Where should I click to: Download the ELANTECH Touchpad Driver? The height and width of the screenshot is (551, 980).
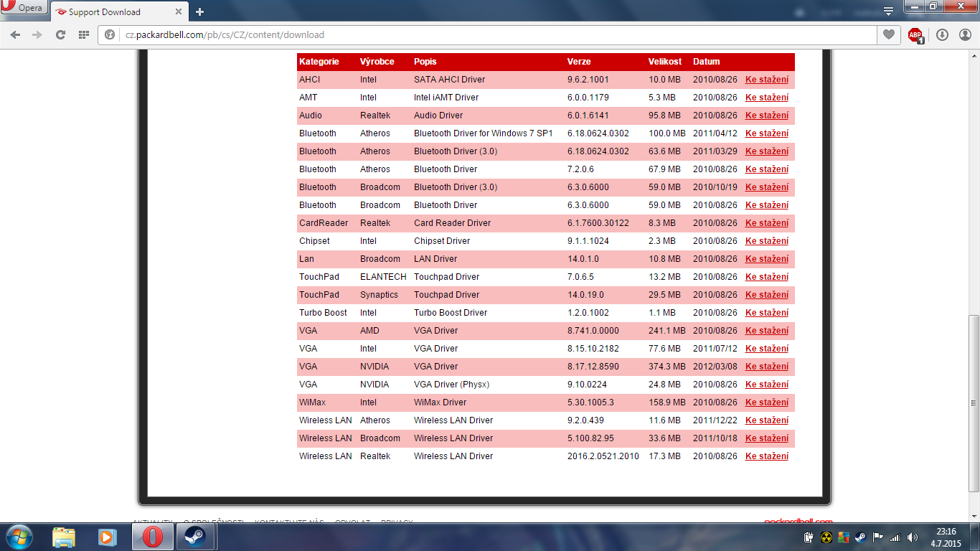[x=767, y=277]
